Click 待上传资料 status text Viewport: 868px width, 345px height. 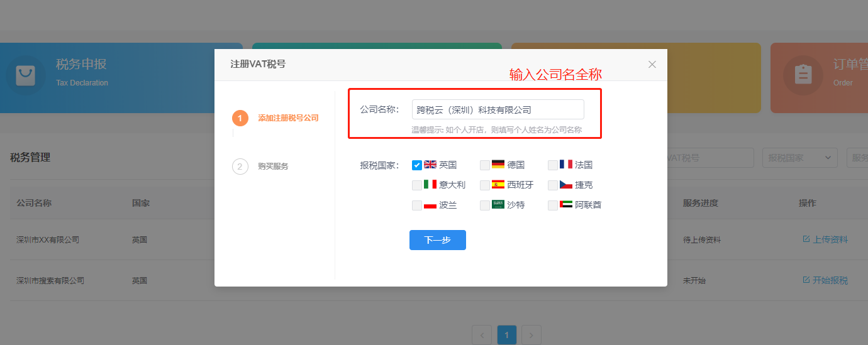[x=702, y=240]
